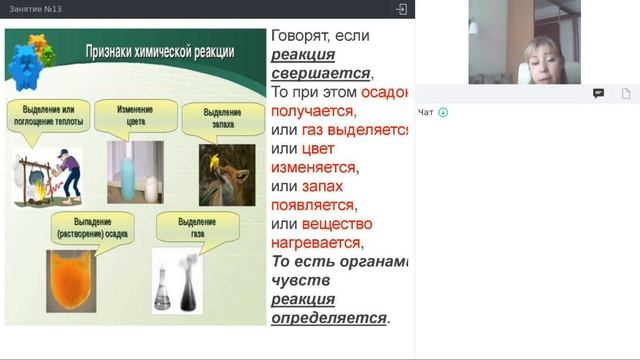Click the exit session icon in header

tap(401, 9)
